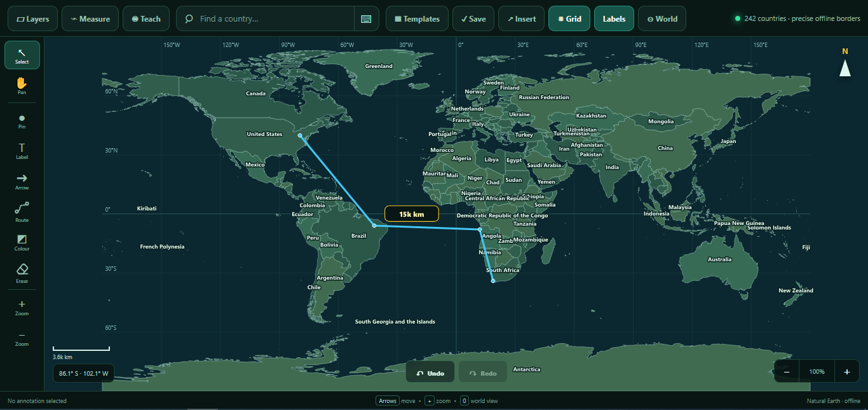The image size is (868, 410).
Task: Click the Antarctica label
Action: click(x=527, y=369)
